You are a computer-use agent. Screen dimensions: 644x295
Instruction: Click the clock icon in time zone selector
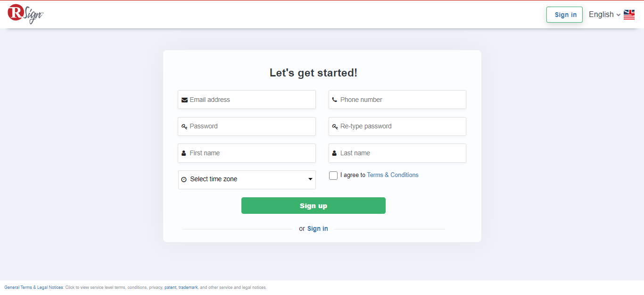[x=184, y=179]
